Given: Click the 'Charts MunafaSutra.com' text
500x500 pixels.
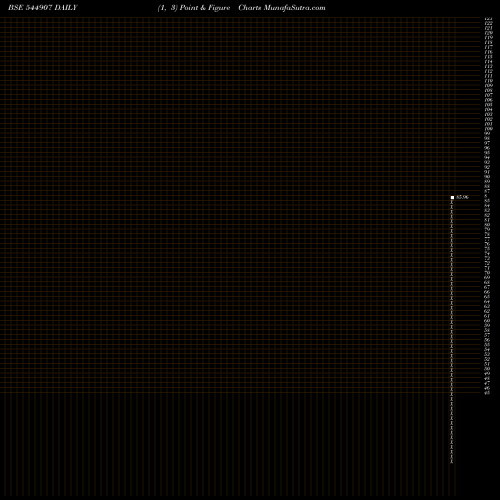Looking at the screenshot, I should (282, 8).
